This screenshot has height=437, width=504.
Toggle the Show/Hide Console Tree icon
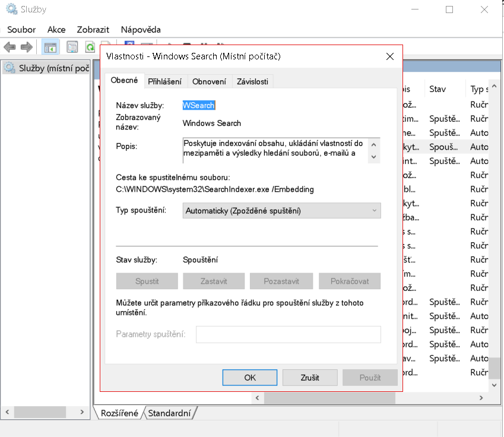pyautogui.click(x=50, y=47)
